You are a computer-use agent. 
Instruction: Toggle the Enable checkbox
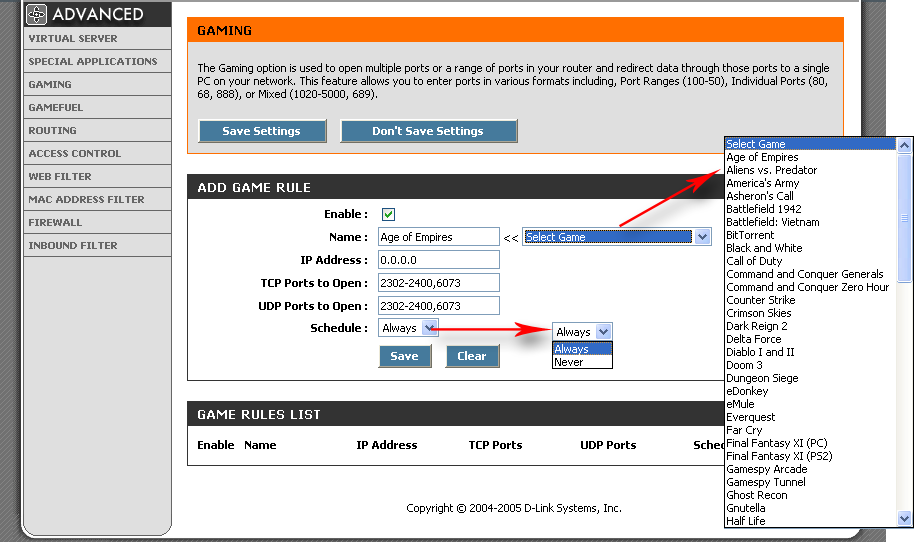[x=388, y=214]
